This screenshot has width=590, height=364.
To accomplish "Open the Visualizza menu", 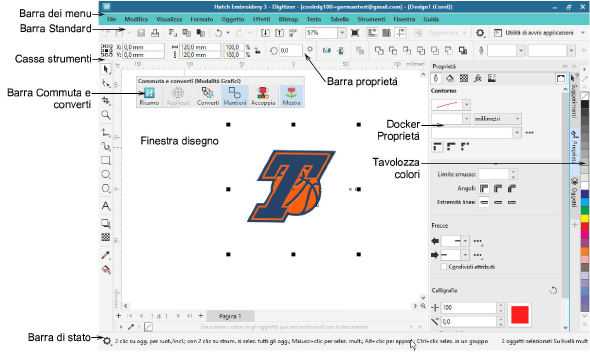I will click(169, 19).
